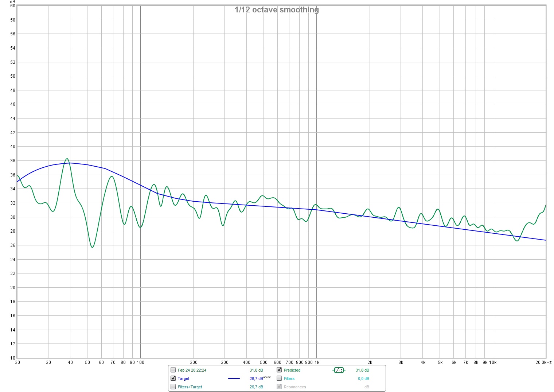This screenshot has width=554, height=392.
Task: Hide the Predicted trace via its checkbox
Action: tap(279, 370)
